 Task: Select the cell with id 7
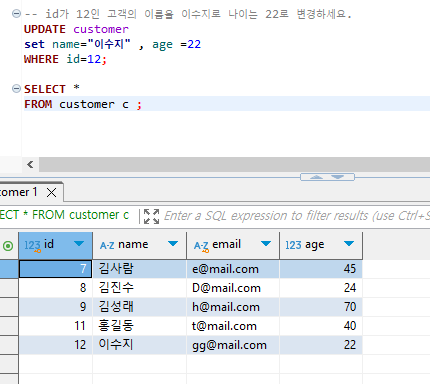(56, 269)
